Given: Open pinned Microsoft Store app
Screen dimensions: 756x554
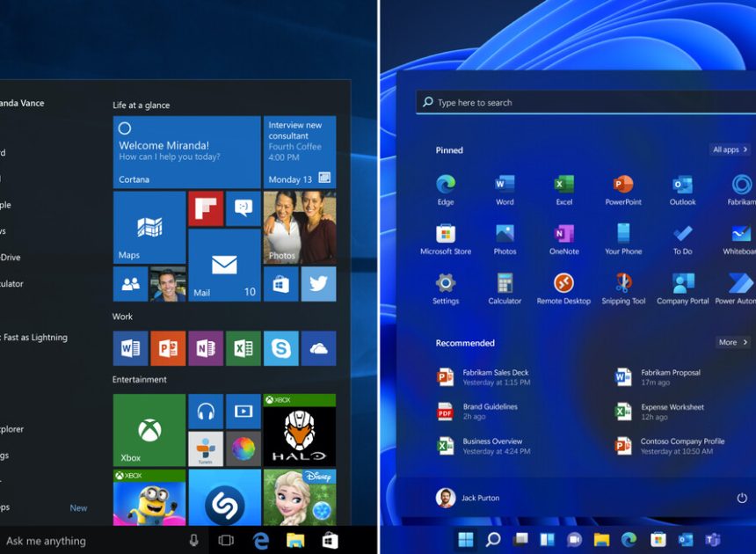Looking at the screenshot, I should pyautogui.click(x=446, y=239).
